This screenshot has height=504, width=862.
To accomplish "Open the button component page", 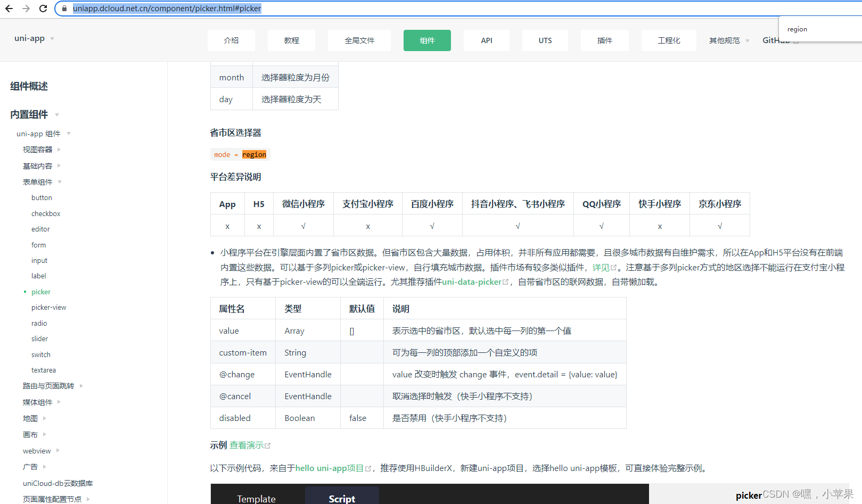I will click(42, 197).
